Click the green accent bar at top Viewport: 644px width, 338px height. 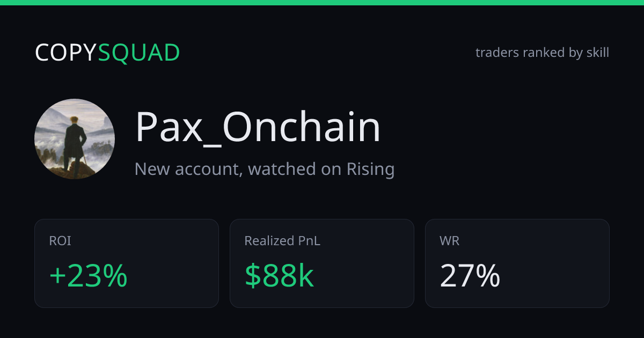pyautogui.click(x=322, y=3)
